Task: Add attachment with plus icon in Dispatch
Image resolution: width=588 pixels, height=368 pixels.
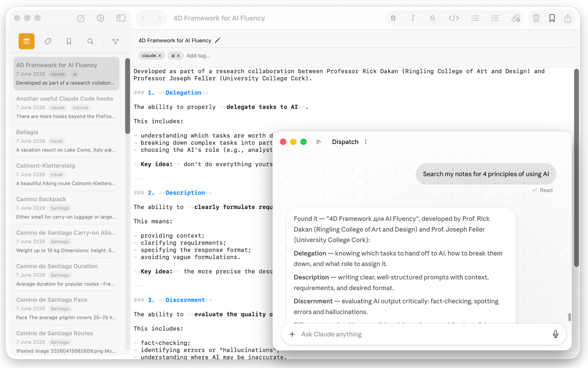Action: pyautogui.click(x=292, y=334)
